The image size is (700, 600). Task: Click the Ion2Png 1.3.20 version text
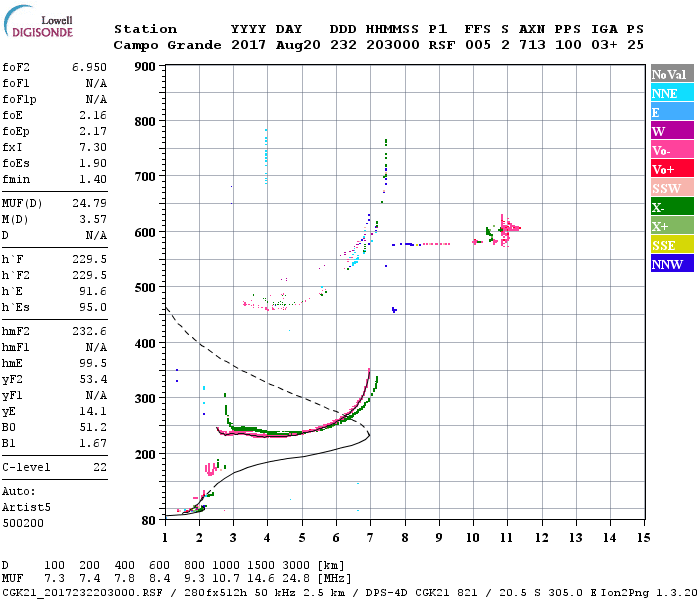(x=648, y=592)
